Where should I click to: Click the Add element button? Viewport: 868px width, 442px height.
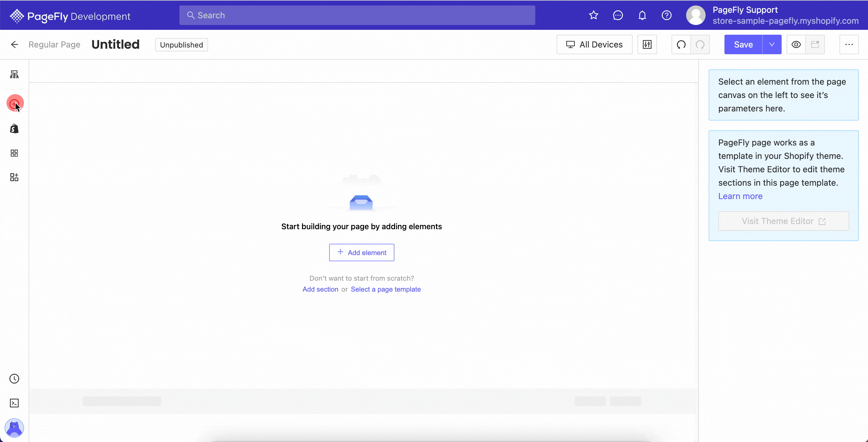pyautogui.click(x=362, y=253)
